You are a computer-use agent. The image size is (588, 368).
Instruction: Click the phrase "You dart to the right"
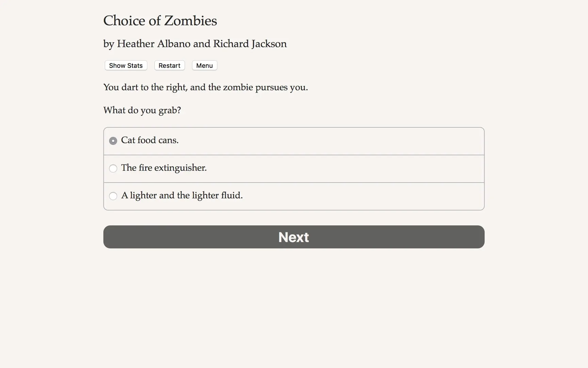pos(145,88)
